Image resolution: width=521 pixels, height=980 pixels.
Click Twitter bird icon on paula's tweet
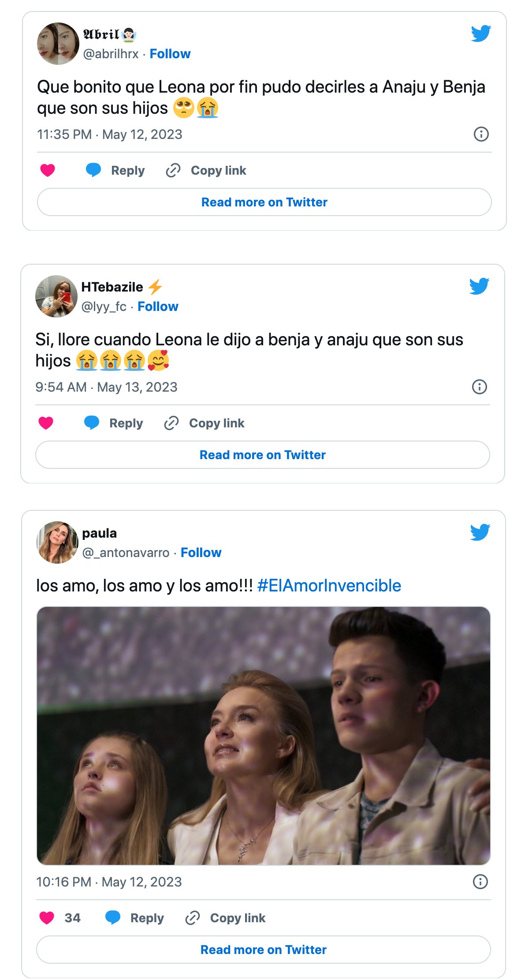point(480,532)
